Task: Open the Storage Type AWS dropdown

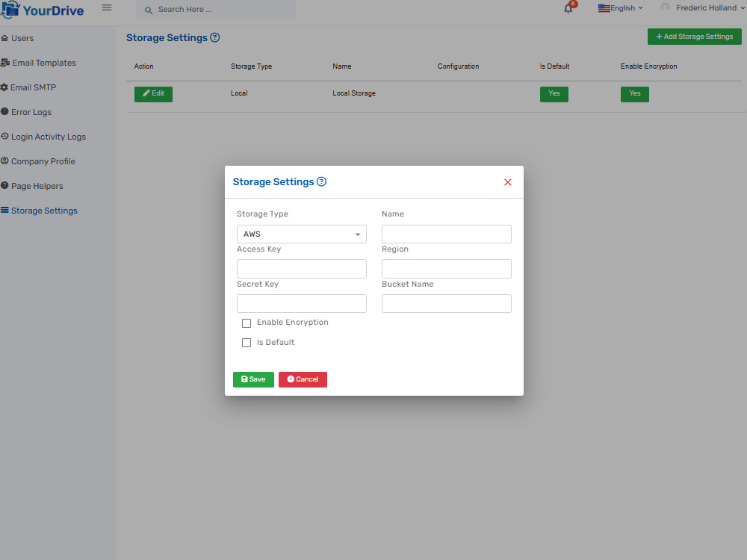Action: pos(302,234)
